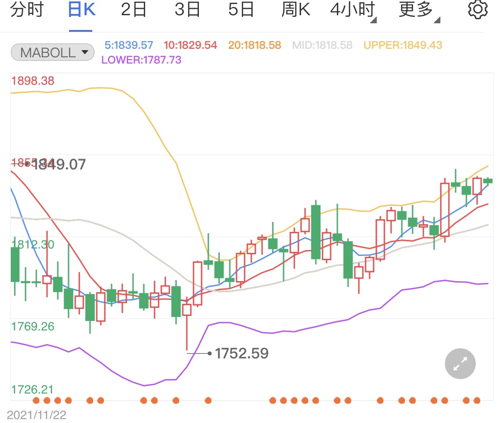Click the 10:1829.54 MA value
Screen dimensions: 504x423
[190, 45]
